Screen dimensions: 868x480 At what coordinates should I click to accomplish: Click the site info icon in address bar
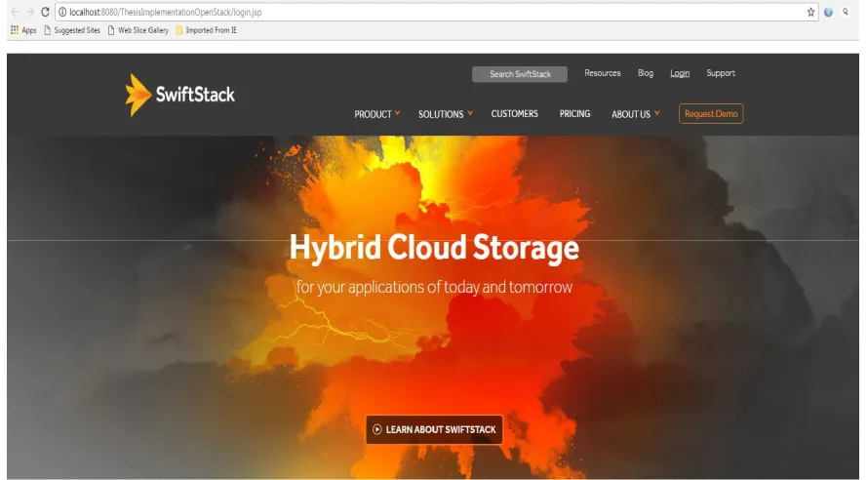(62, 12)
